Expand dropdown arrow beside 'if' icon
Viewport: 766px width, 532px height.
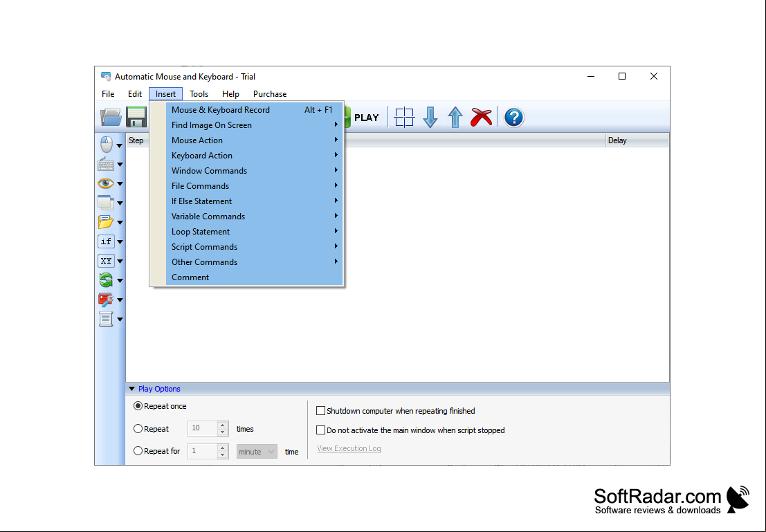[x=120, y=242]
